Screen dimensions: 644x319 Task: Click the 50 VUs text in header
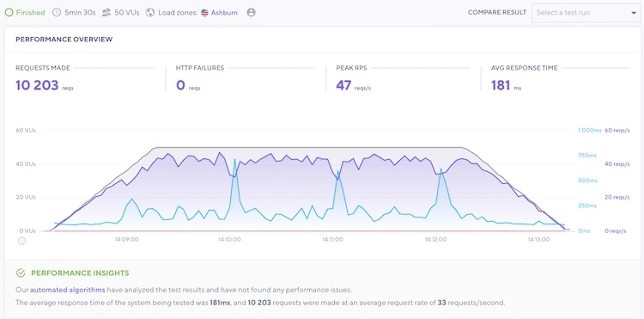(127, 12)
